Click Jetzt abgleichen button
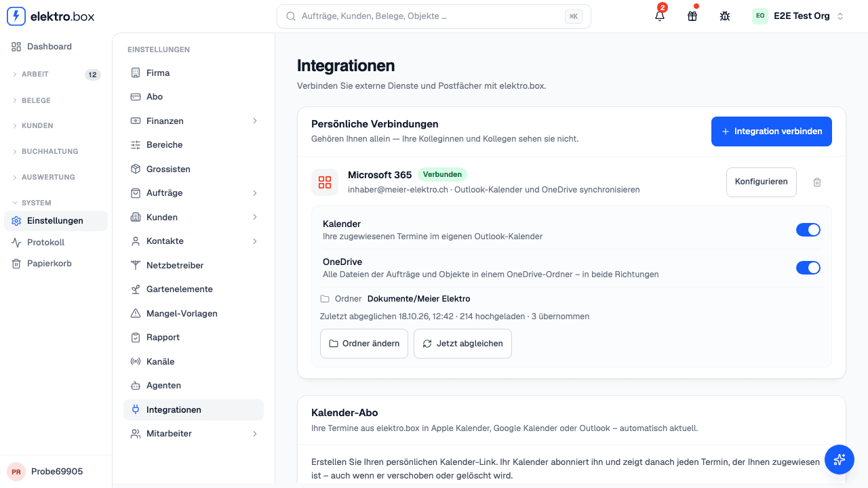 (462, 344)
